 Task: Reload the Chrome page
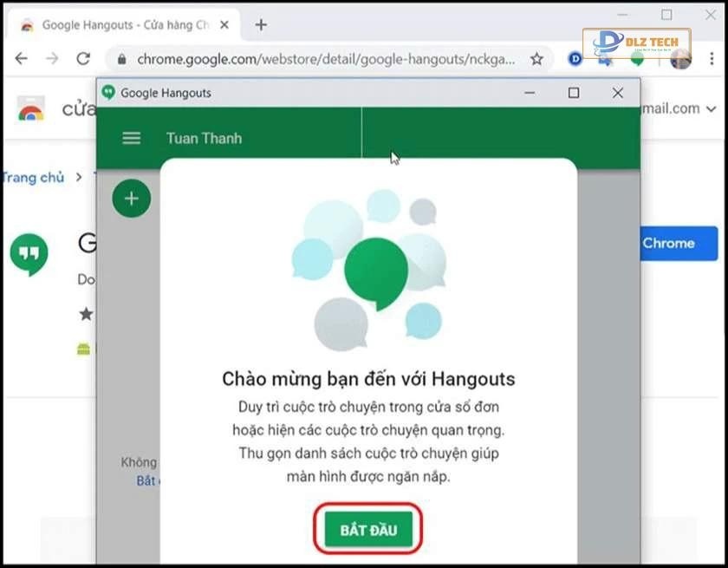pos(83,58)
